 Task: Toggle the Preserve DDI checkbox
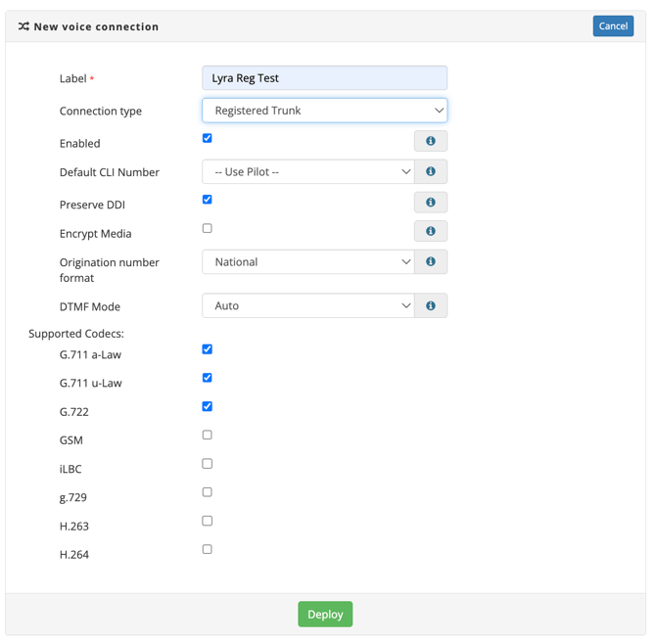pyautogui.click(x=207, y=200)
